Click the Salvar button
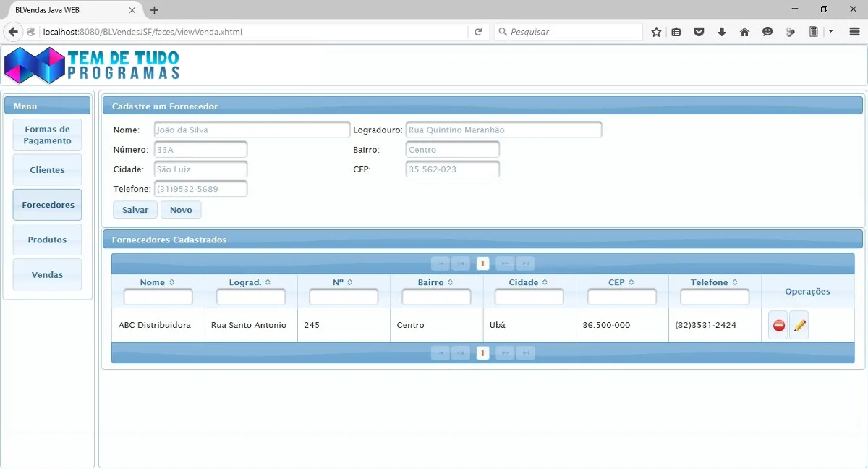The width and height of the screenshot is (868, 469). [x=135, y=210]
